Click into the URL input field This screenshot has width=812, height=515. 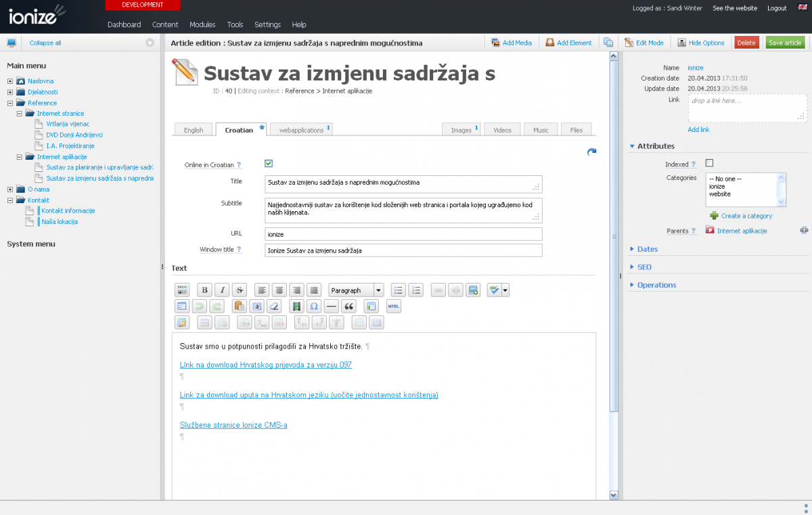point(403,234)
